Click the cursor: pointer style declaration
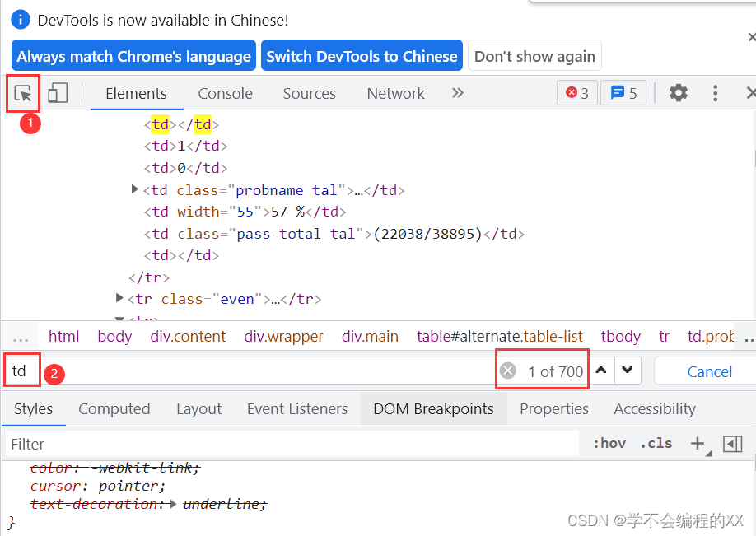The height and width of the screenshot is (536, 756). pos(98,486)
